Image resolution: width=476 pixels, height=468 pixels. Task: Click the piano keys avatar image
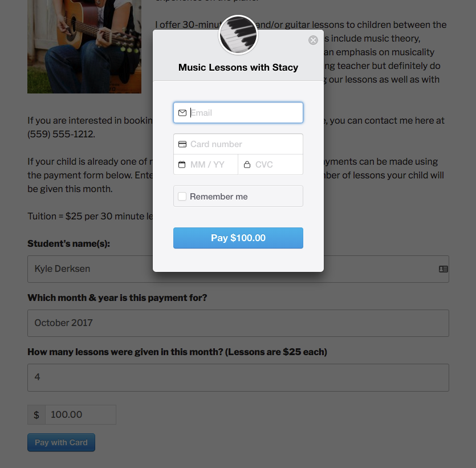tap(238, 35)
